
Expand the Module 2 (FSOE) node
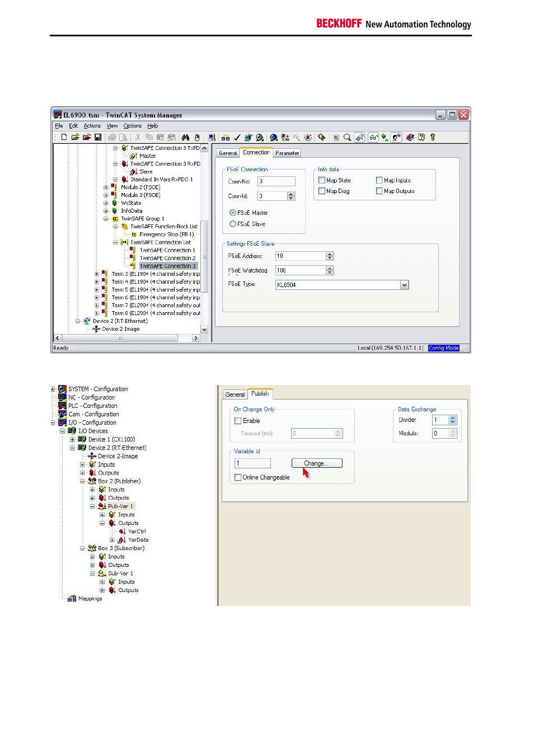click(106, 187)
